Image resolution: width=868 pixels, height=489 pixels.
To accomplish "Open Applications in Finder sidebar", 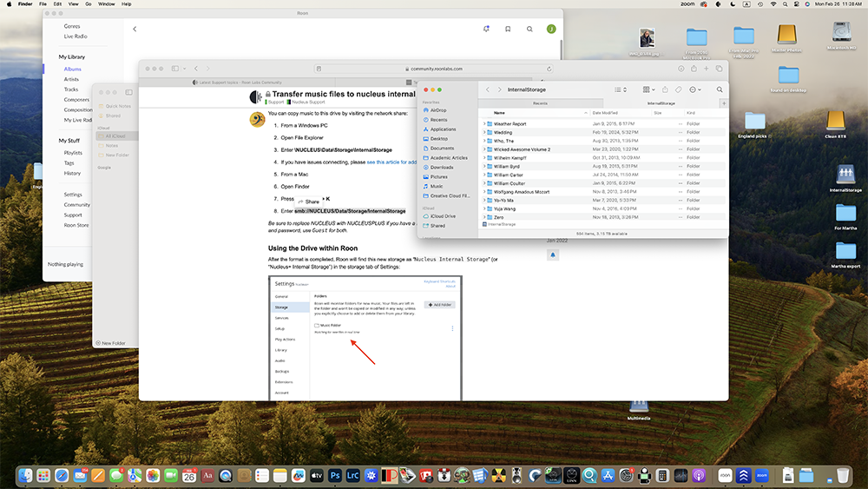I will click(x=443, y=129).
